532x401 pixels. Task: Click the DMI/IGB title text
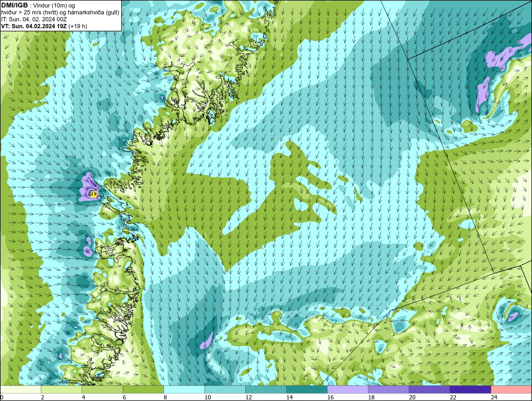(14, 5)
